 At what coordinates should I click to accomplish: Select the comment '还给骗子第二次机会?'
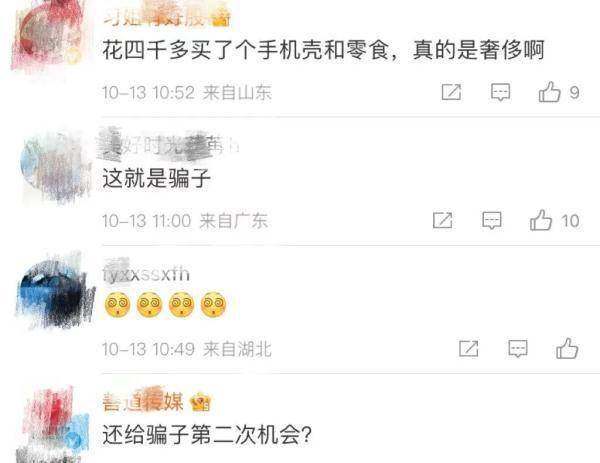[207, 435]
